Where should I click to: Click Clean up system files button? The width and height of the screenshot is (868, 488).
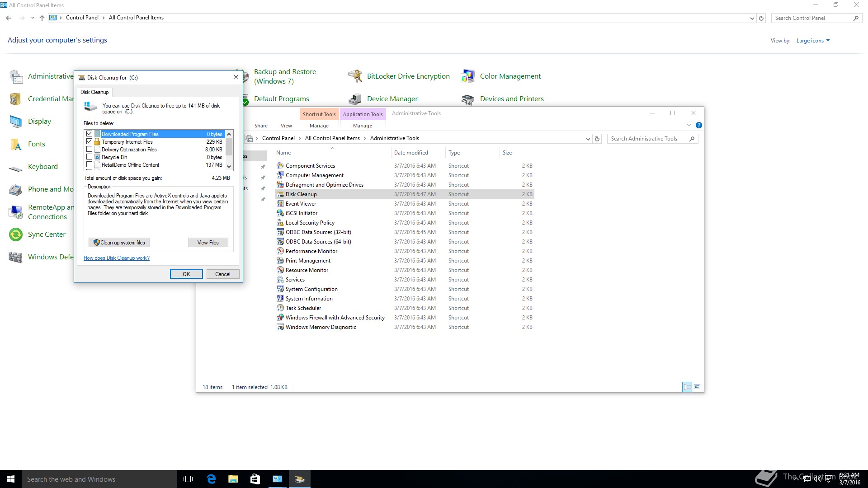click(119, 243)
